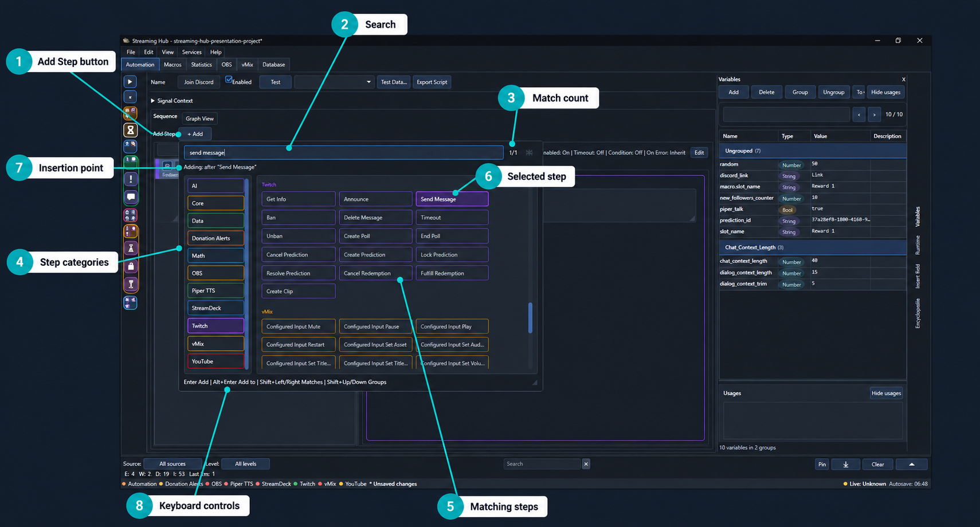Screen dimensions: 980x527
Task: Click the exclamation mark sidebar icon
Action: (131, 179)
